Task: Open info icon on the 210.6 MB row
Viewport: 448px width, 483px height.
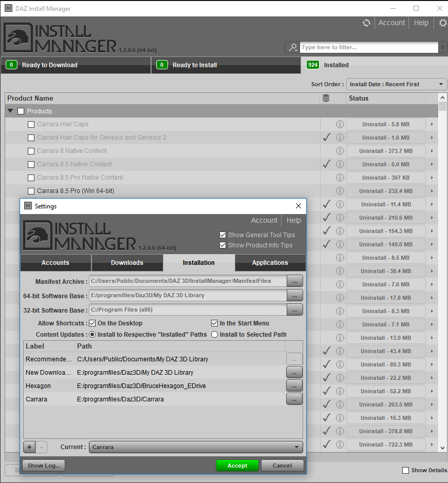Action: tap(340, 218)
